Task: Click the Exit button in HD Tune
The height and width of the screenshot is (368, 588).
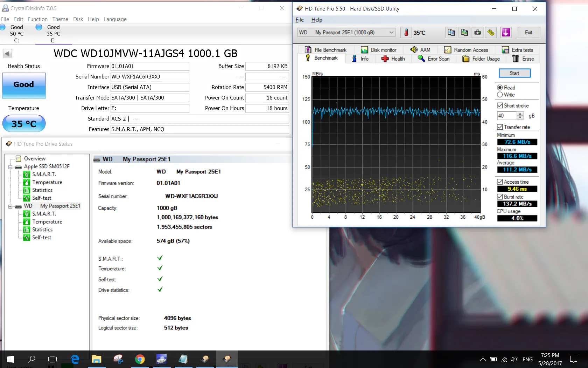Action: [528, 33]
